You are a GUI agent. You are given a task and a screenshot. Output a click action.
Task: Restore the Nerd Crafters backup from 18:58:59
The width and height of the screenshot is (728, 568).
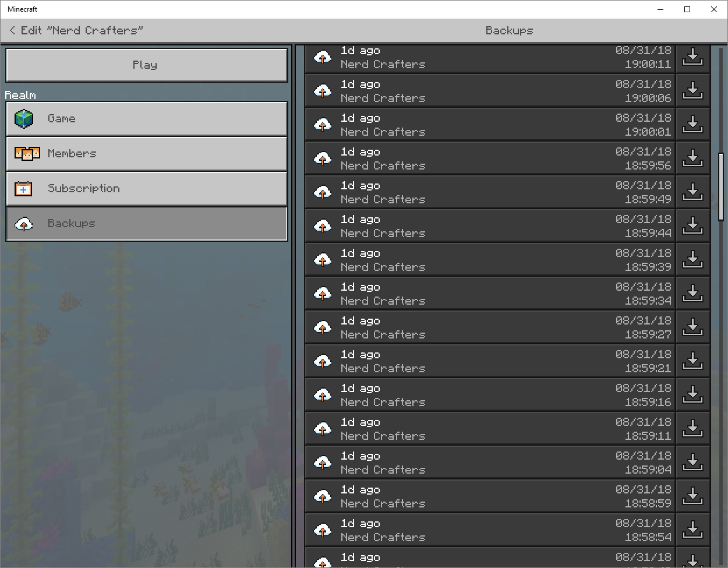pyautogui.click(x=490, y=496)
